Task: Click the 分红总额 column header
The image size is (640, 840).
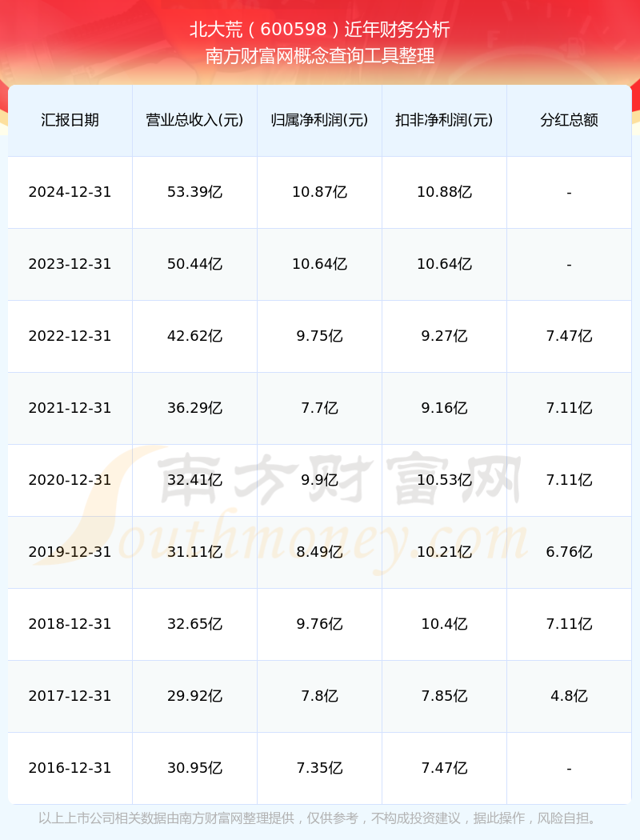Action: (x=570, y=120)
